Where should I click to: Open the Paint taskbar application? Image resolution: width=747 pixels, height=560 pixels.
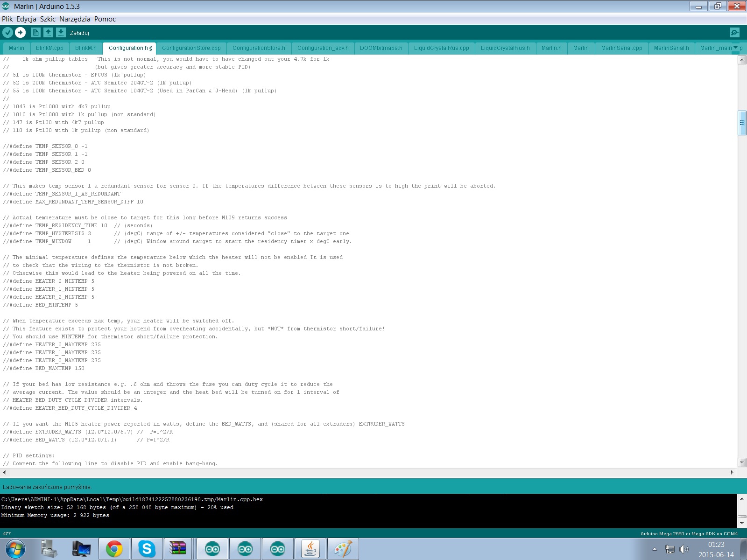pos(343,549)
